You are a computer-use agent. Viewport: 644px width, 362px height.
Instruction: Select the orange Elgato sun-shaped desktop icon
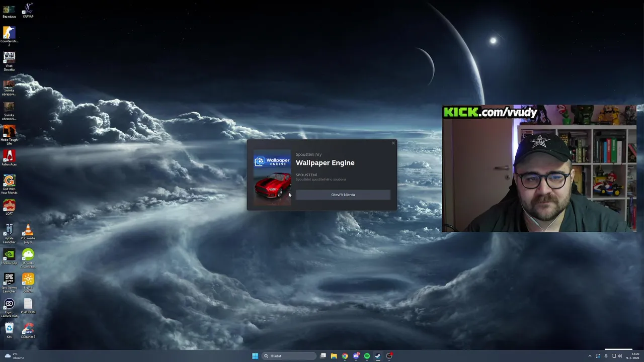click(28, 283)
